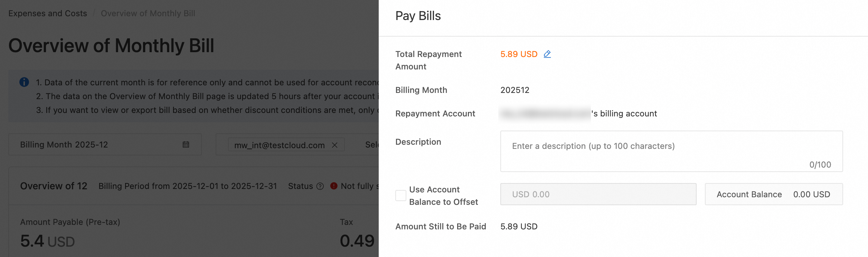Click the Amount Still to Be Paid value
868x257 pixels.
(519, 227)
